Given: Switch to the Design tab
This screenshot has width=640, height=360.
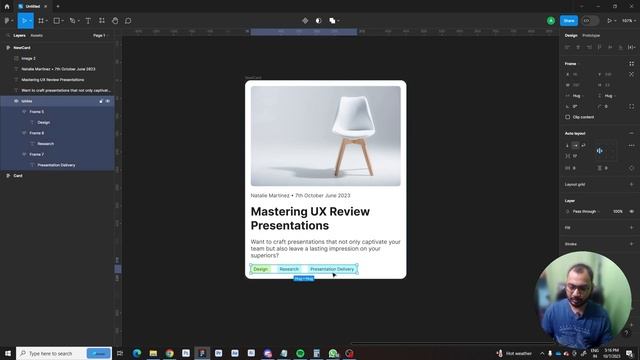Looking at the screenshot, I should [x=571, y=36].
